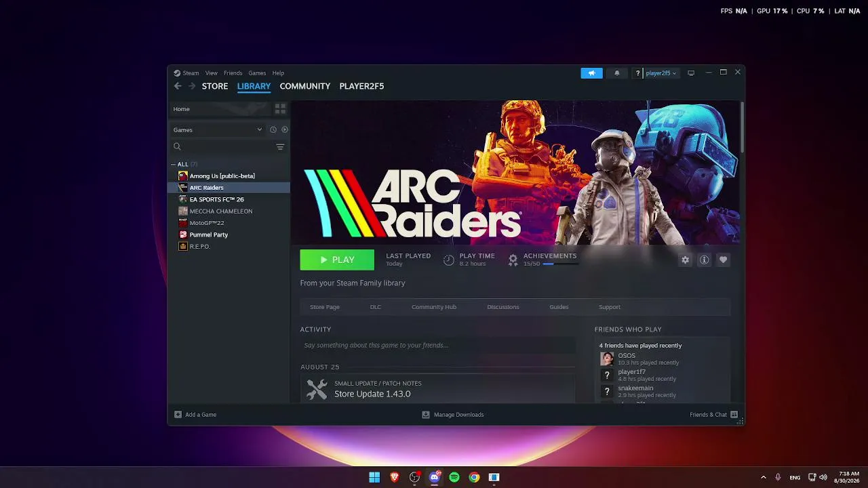Open the Steam menu
Screen dimensions: 868x488
(191, 73)
